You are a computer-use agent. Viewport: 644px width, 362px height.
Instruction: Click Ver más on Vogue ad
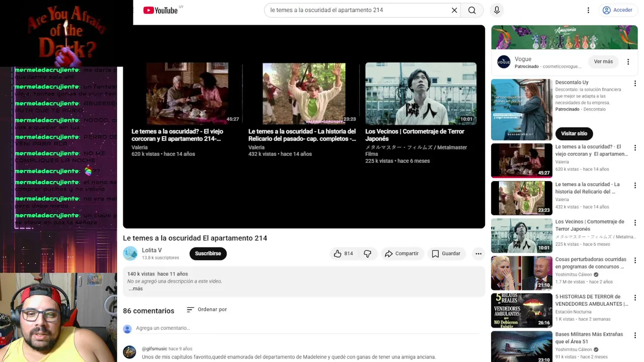(x=603, y=62)
